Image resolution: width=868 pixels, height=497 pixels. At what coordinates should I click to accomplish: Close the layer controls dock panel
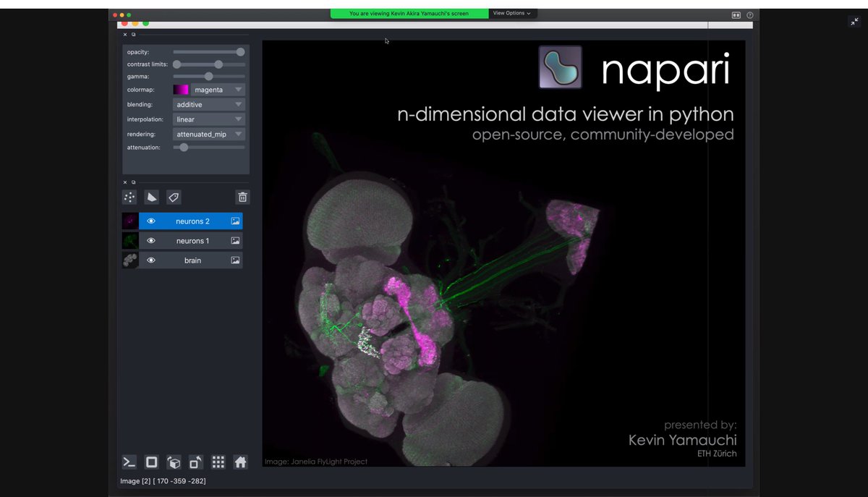(124, 34)
